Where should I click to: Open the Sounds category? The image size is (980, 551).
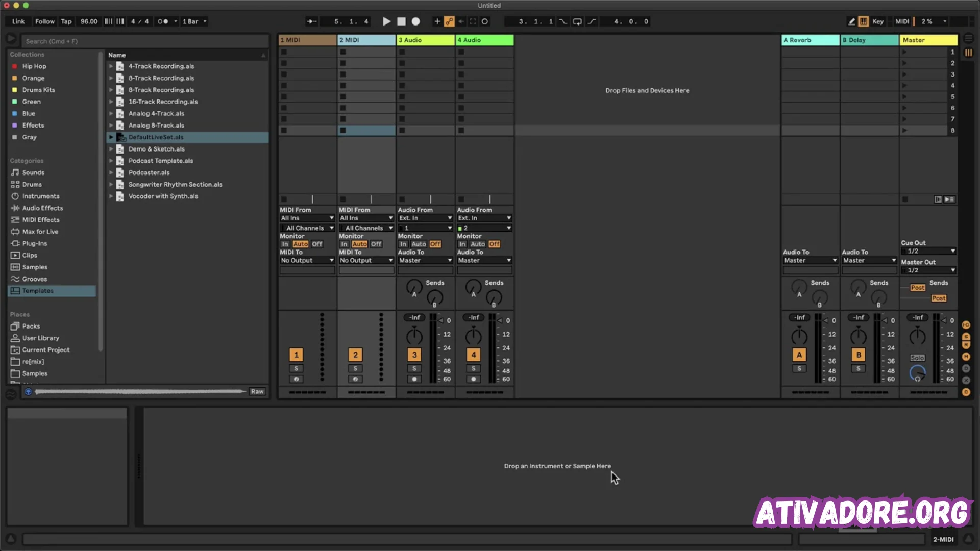coord(33,172)
